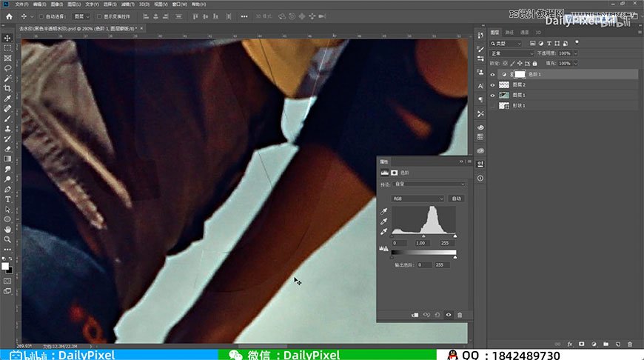The height and width of the screenshot is (360, 644).
Task: Close the document tab
Action: 141,28
